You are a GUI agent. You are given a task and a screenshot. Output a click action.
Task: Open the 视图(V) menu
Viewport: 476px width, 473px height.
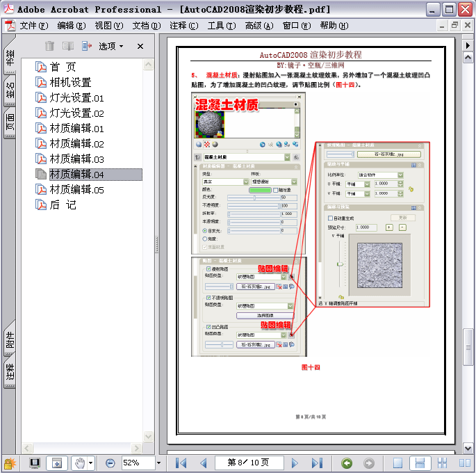(109, 26)
